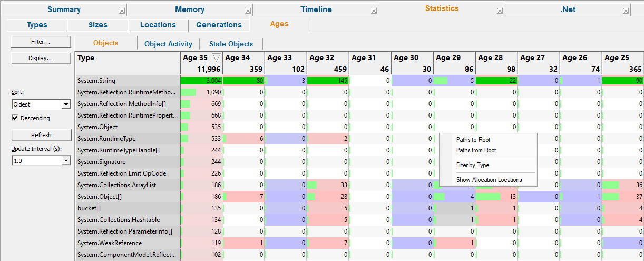Click the sort arrow in Age 35 header
The image size is (644, 261).
(216, 57)
